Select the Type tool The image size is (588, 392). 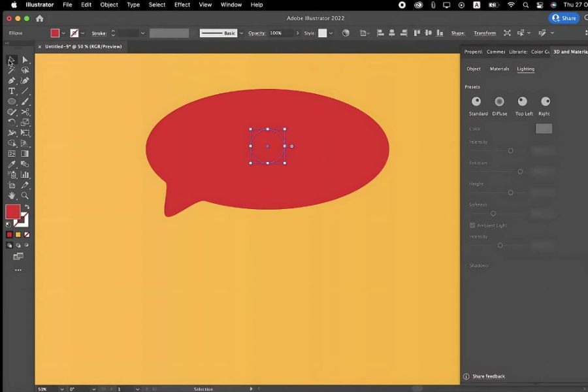pyautogui.click(x=12, y=91)
